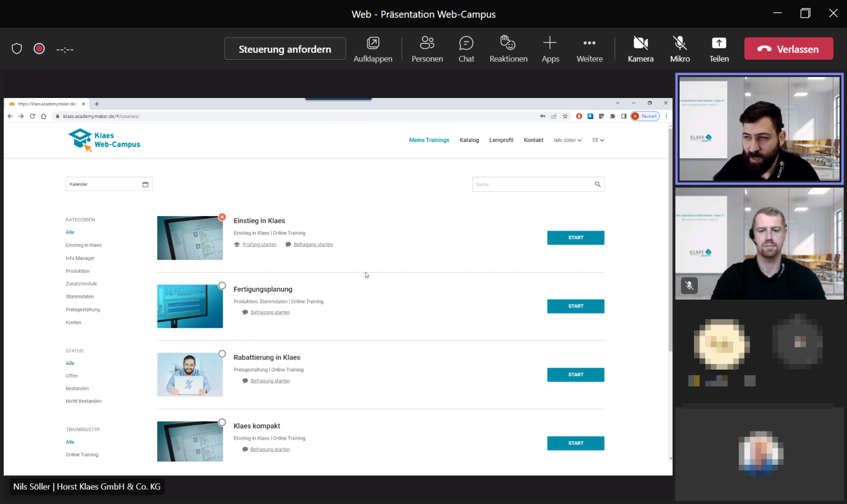Expand the DE language dropdown
This screenshot has width=847, height=504.
[598, 140]
